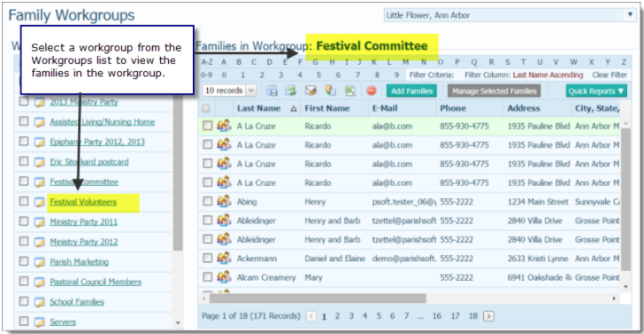Click the Add Families button
The image size is (644, 334).
(x=411, y=91)
